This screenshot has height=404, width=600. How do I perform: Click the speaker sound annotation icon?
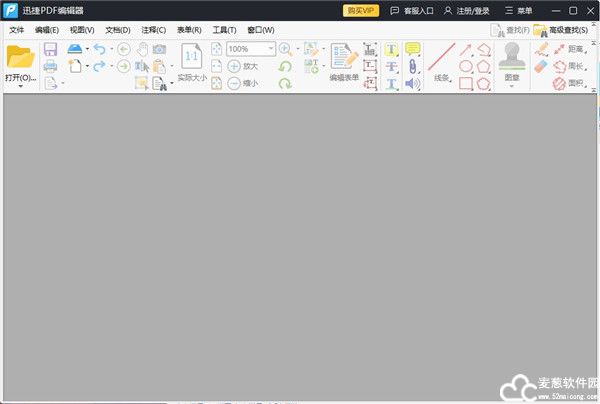pyautogui.click(x=412, y=84)
